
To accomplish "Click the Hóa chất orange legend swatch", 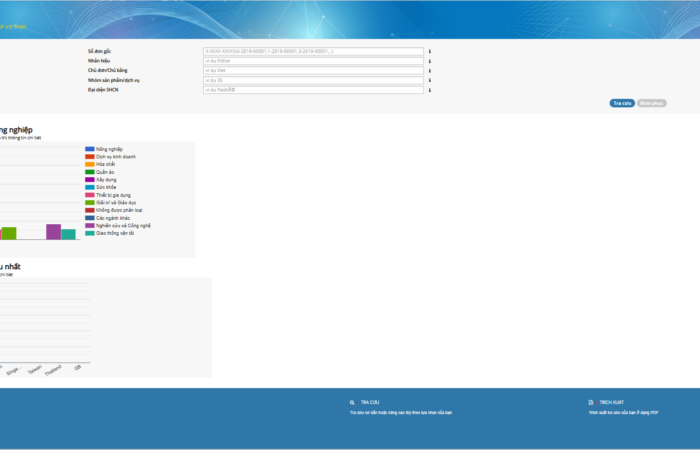I will 90,164.
